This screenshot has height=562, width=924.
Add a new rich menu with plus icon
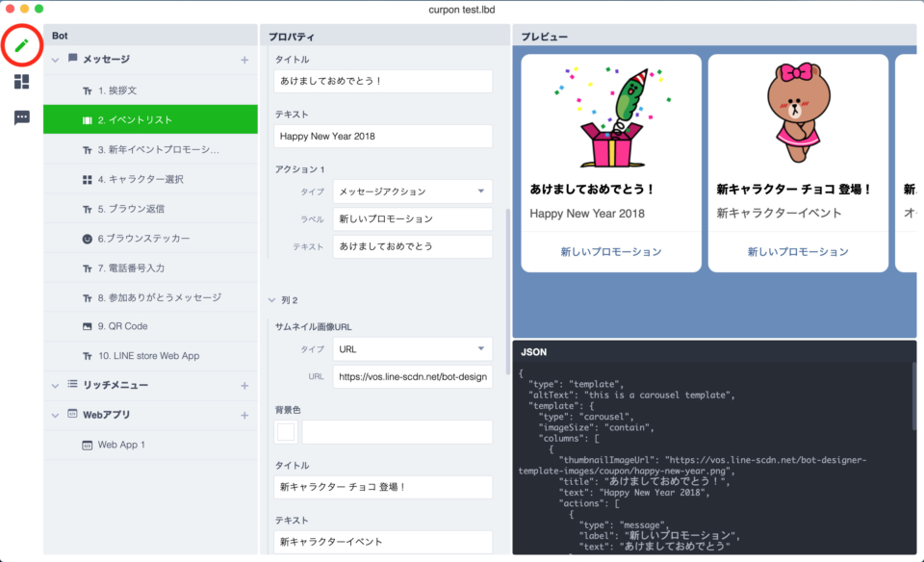(x=244, y=385)
